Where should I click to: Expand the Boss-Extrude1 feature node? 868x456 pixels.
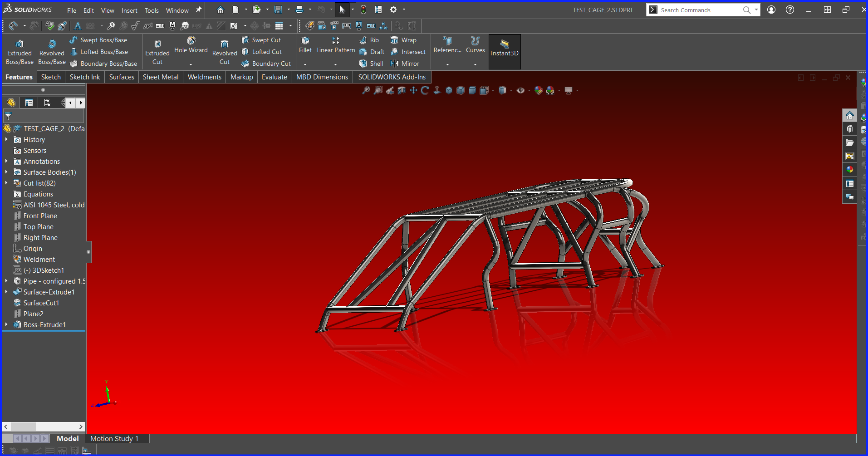pyautogui.click(x=6, y=325)
